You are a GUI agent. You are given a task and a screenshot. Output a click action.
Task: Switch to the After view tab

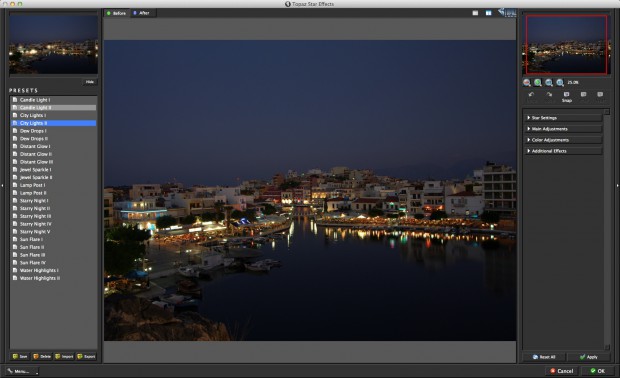[x=142, y=13]
